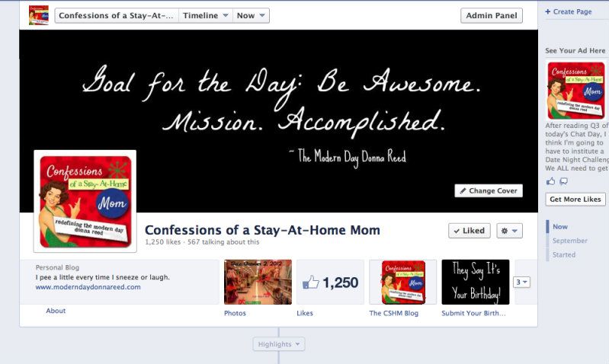
Task: Expand the additional apps counter showing 3
Action: click(x=521, y=282)
